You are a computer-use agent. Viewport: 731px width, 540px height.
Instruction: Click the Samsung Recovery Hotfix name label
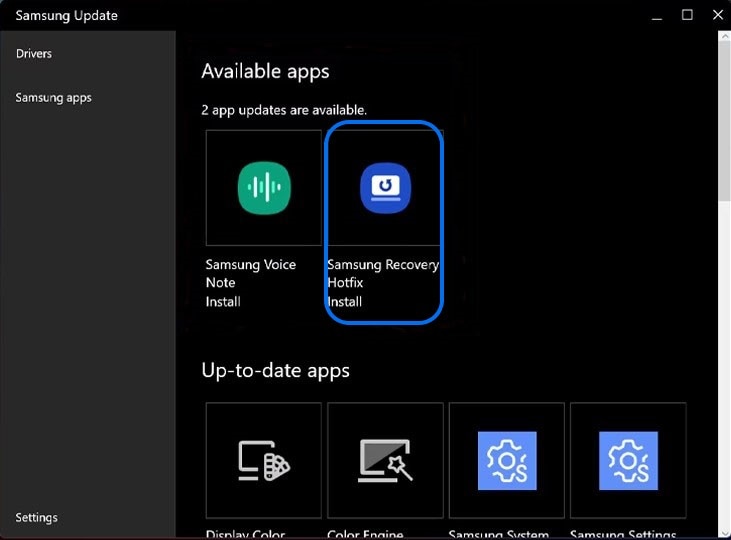tap(382, 273)
